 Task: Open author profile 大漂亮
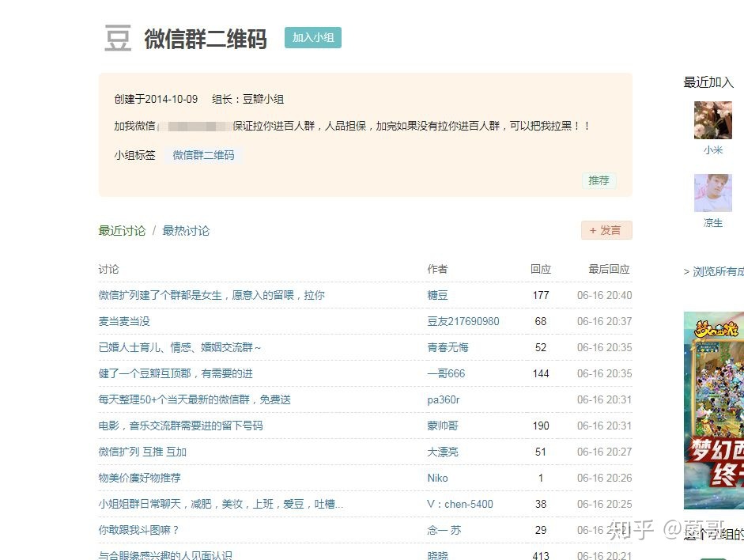click(443, 452)
